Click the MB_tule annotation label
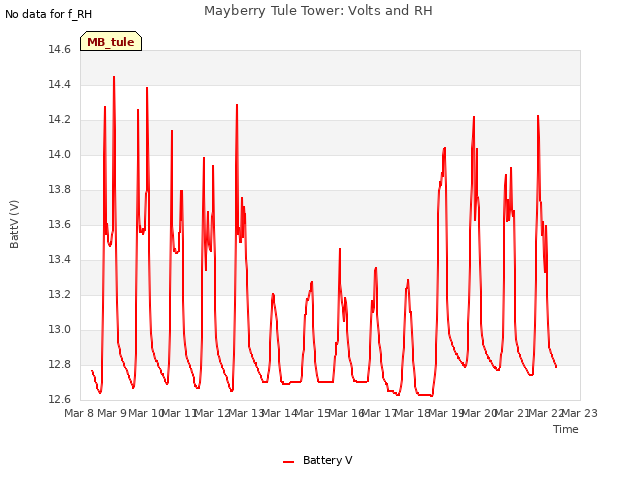Screen dimensions: 640x480 coord(111,41)
